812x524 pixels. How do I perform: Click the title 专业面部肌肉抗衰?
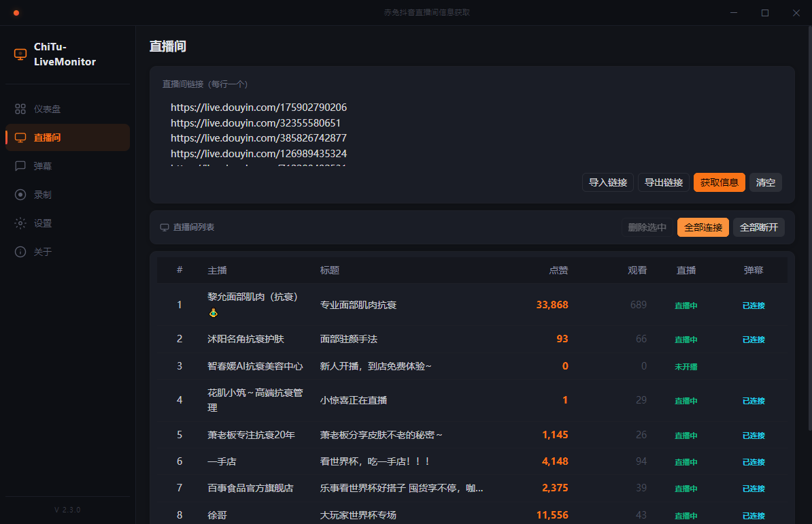[x=358, y=305]
